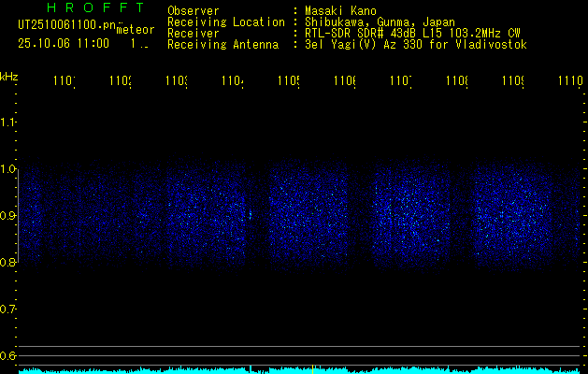This screenshot has height=374, width=588.
Task: Click the 1108 time axis label
Action: [x=457, y=80]
